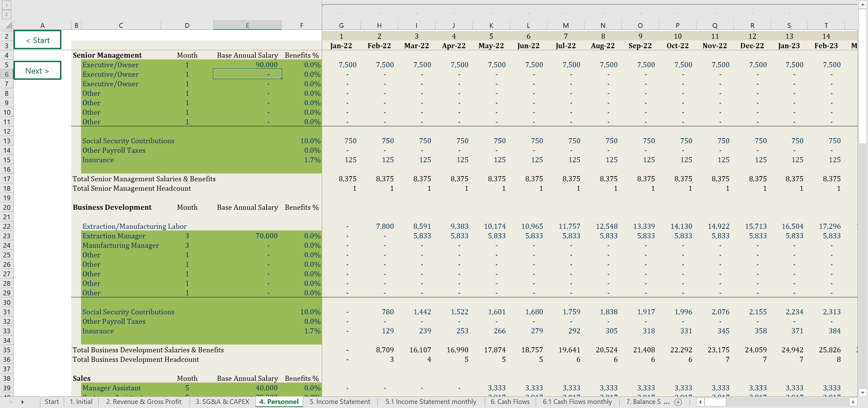Click outline level 1 button

click(6, 5)
